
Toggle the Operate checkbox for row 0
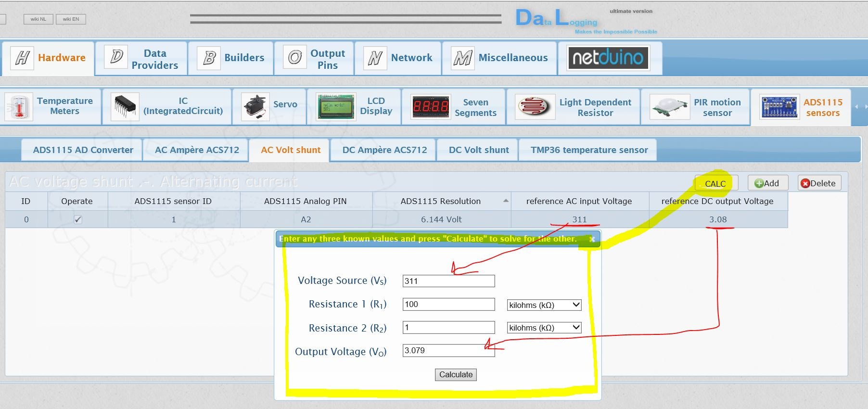[x=77, y=219]
